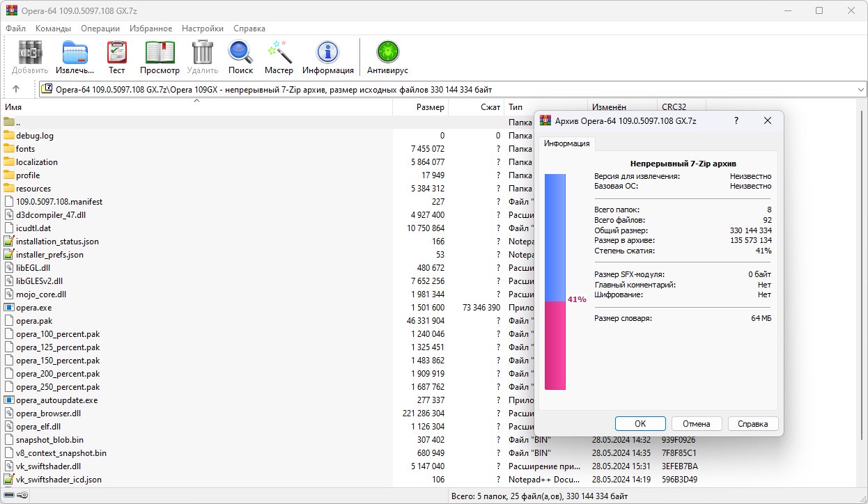The image size is (868, 504).
Task: Select the profile folder name
Action: point(28,175)
